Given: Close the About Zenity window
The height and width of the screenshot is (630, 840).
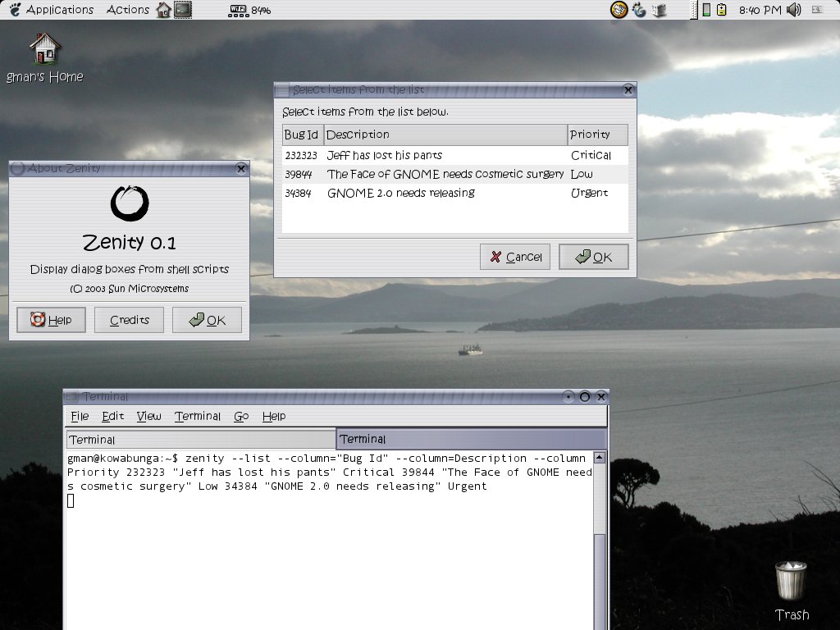Looking at the screenshot, I should click(241, 169).
